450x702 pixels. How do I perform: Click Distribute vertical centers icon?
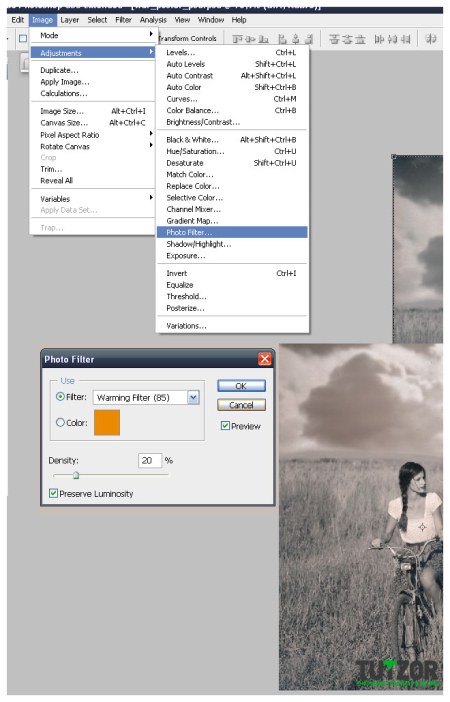click(x=347, y=39)
